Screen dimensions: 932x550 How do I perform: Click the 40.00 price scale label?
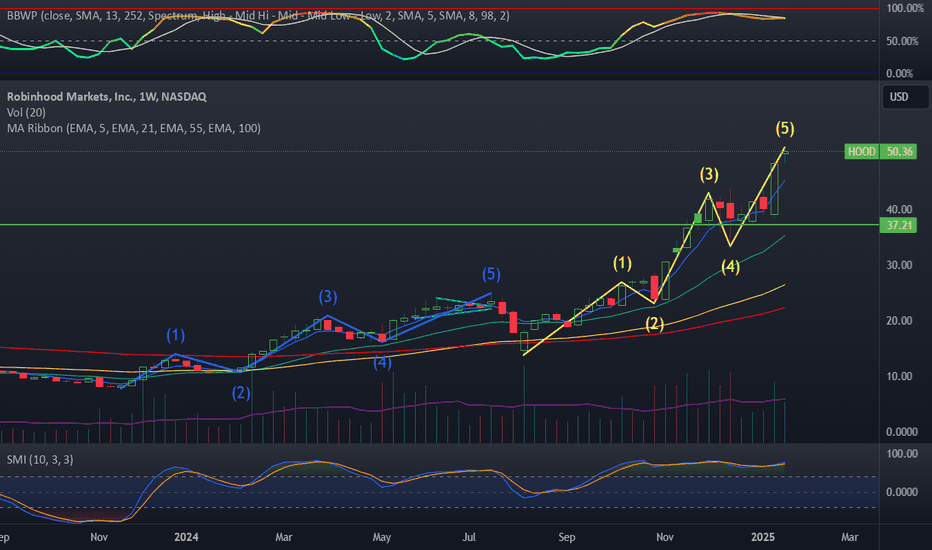[899, 209]
